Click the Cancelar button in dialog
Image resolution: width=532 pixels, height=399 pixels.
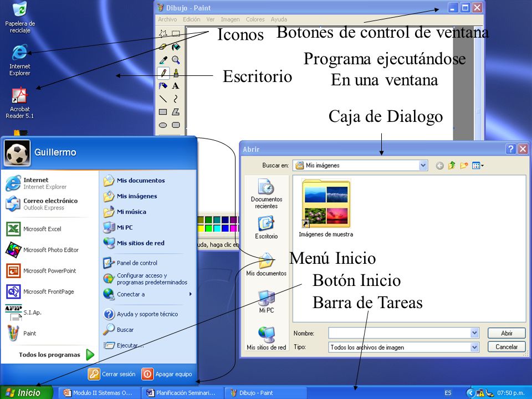507,347
